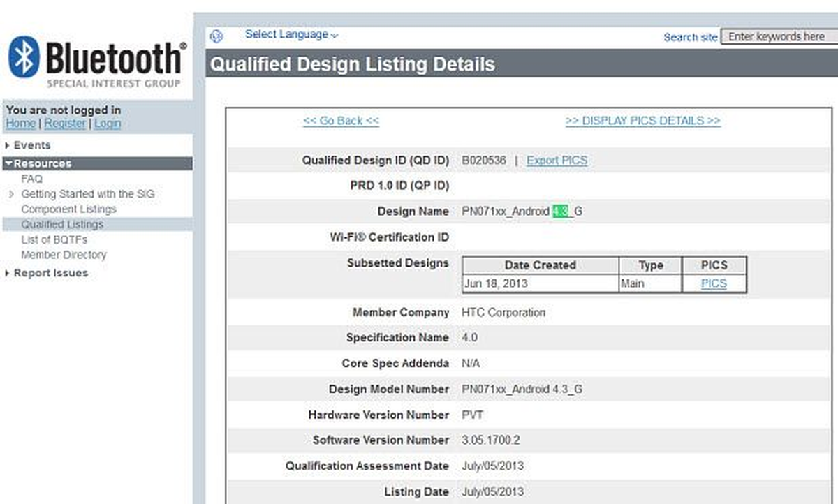Click the Type column header
Image resolution: width=838 pixels, height=504 pixels.
coord(650,265)
